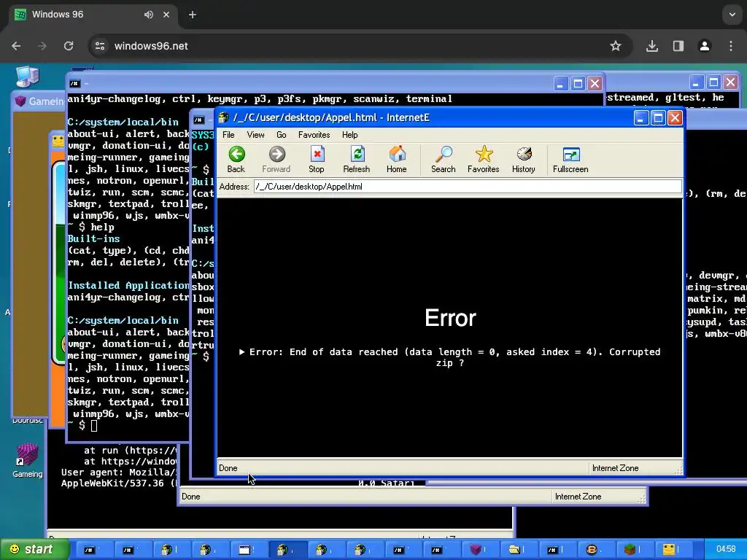Open the Windows 96 start button

point(34,550)
